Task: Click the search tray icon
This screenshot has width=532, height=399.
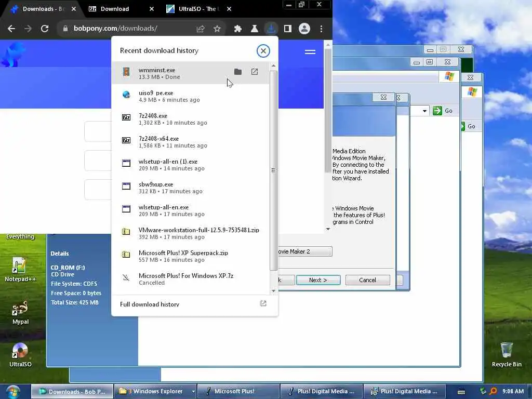Action: coord(494,391)
